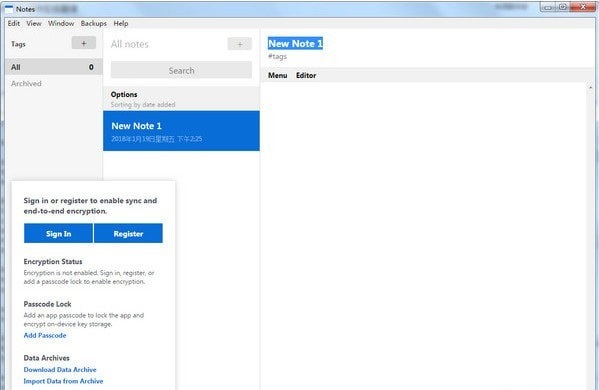Open the Editor selector

point(306,75)
